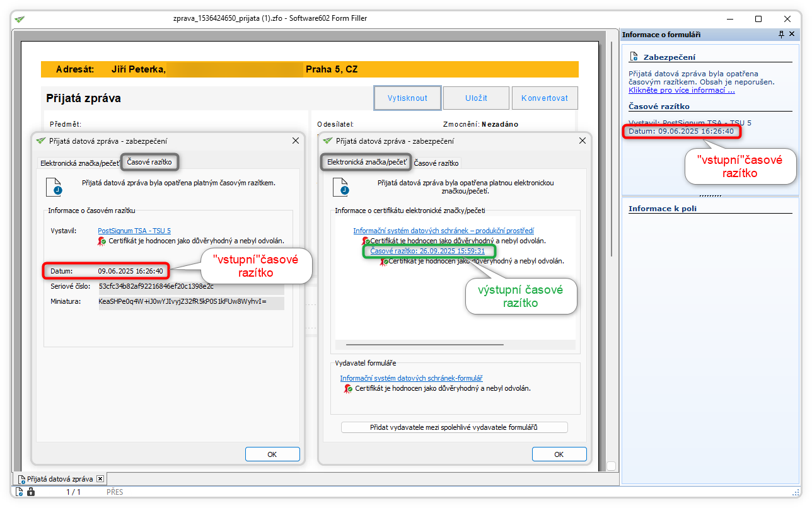Click the Zabezpečení heading in side panel

coord(669,57)
